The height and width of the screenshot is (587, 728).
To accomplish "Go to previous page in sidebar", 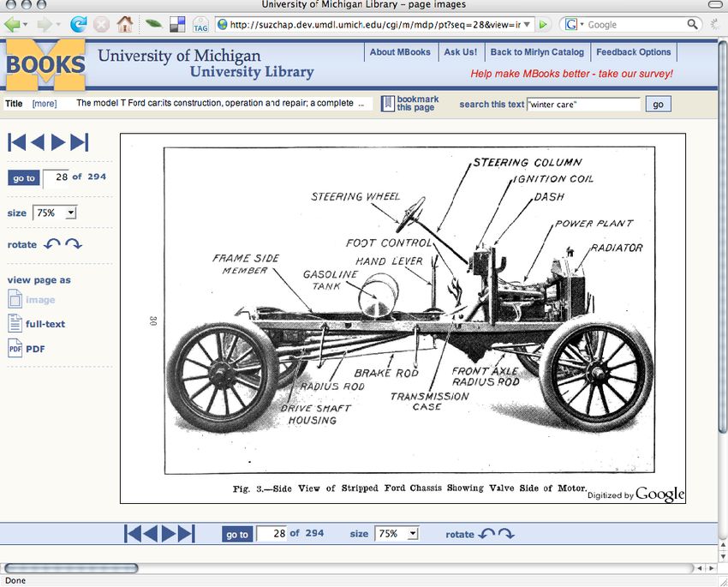I will pos(38,142).
